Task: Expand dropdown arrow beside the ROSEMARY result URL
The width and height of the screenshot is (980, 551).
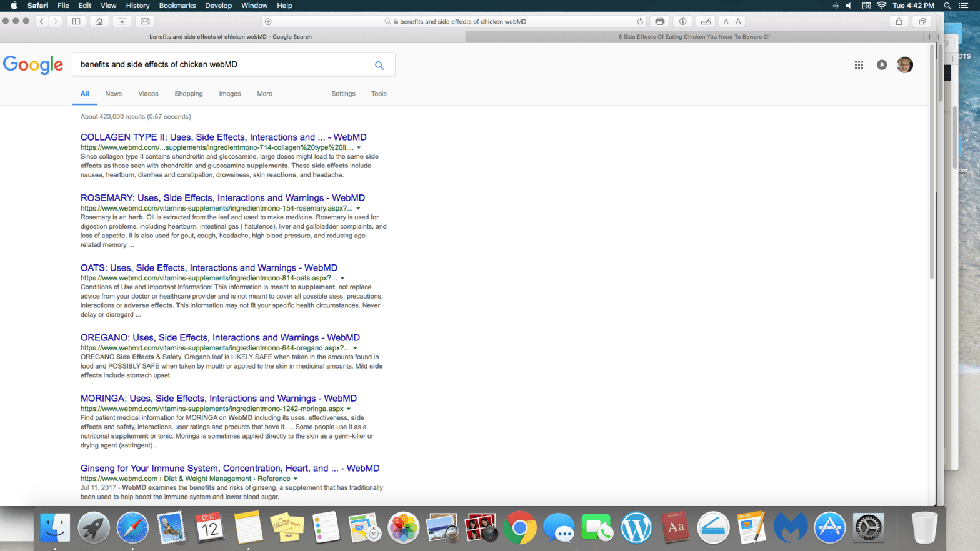Action: pyautogui.click(x=358, y=209)
